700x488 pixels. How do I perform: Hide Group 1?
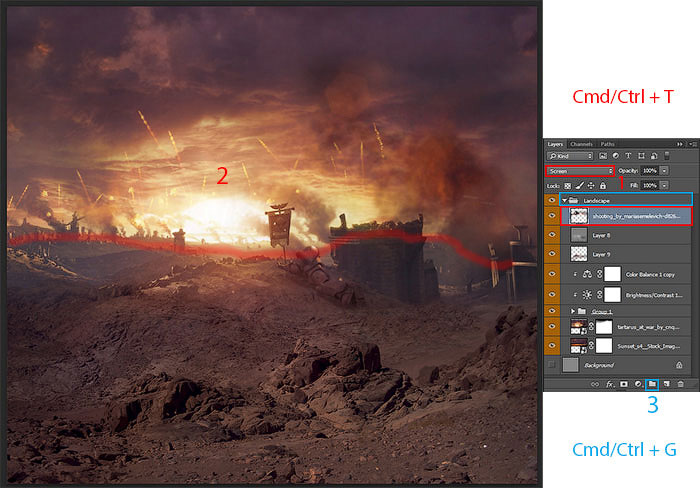coord(552,310)
